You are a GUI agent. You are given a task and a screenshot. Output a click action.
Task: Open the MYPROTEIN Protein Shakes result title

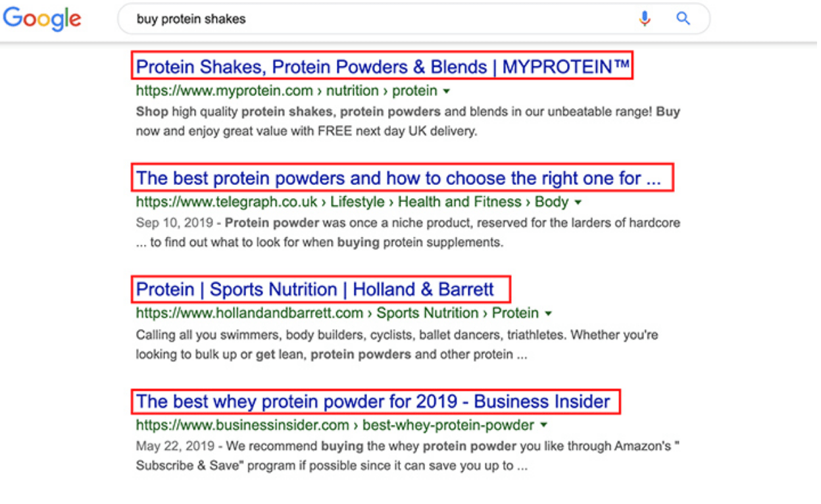382,66
